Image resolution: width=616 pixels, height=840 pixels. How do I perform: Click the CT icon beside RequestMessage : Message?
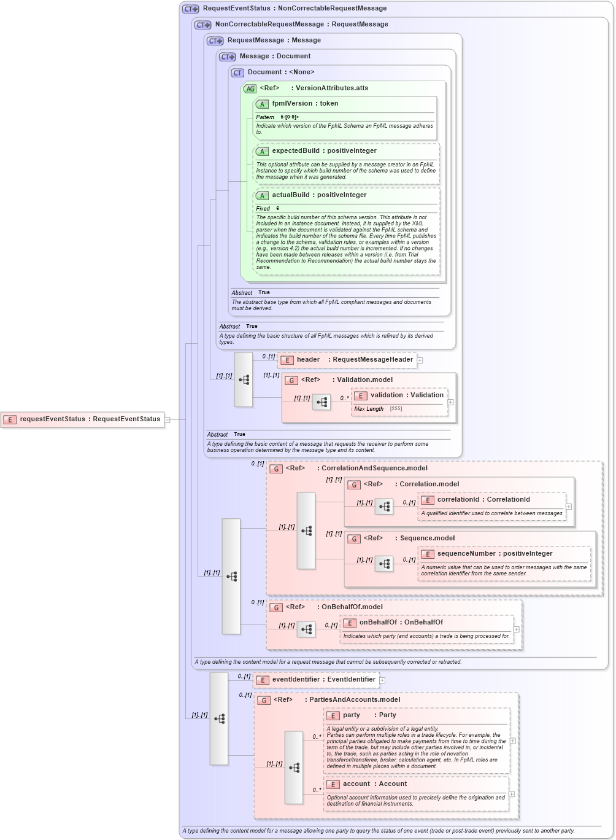(x=215, y=41)
